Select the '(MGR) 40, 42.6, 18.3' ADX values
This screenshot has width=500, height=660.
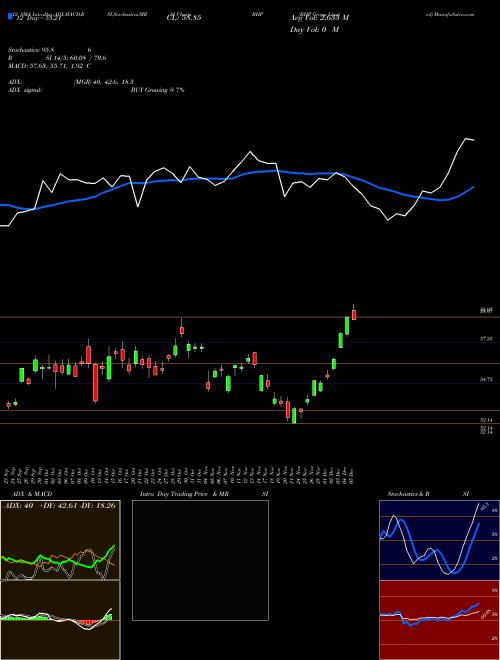click(x=104, y=82)
